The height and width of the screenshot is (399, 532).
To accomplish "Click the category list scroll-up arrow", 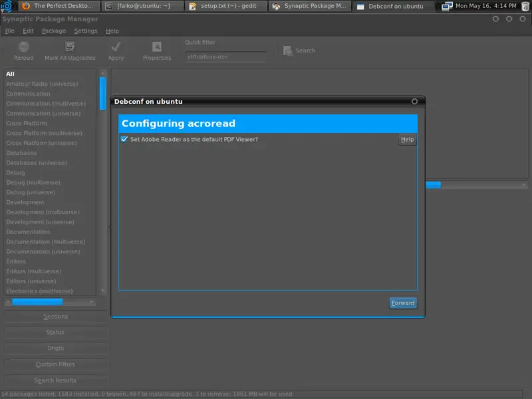I will [103, 73].
